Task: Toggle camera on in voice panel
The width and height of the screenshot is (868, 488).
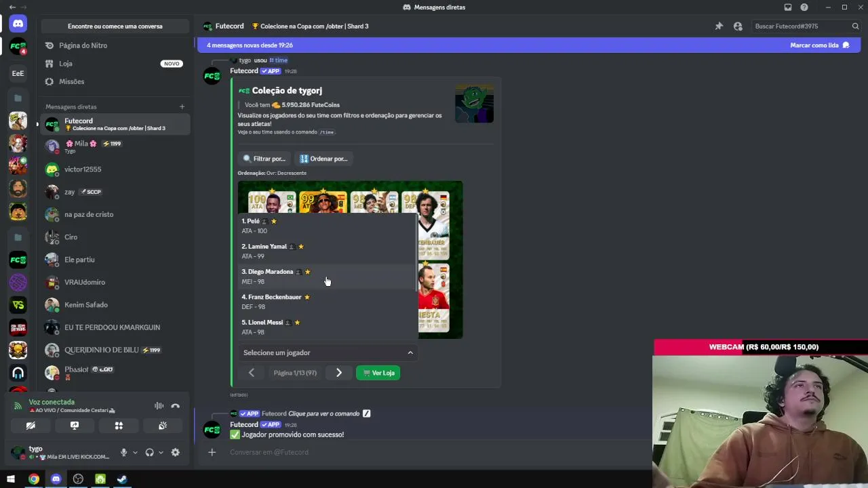Action: point(31,426)
